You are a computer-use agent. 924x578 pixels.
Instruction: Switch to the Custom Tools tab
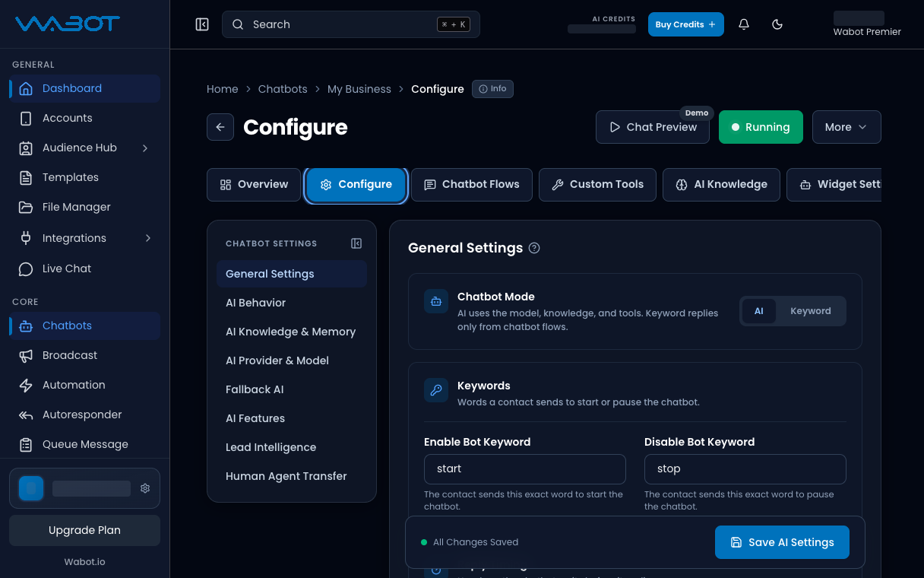coord(597,185)
